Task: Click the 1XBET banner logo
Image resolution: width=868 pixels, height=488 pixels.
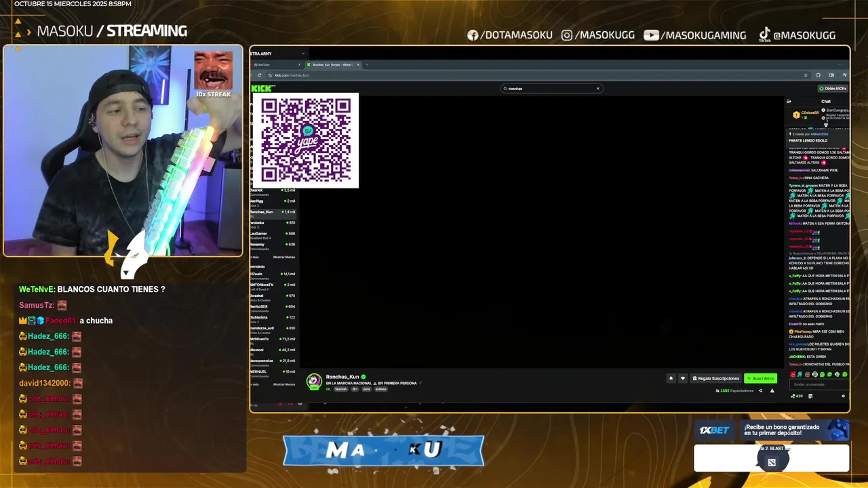Action: tap(714, 430)
